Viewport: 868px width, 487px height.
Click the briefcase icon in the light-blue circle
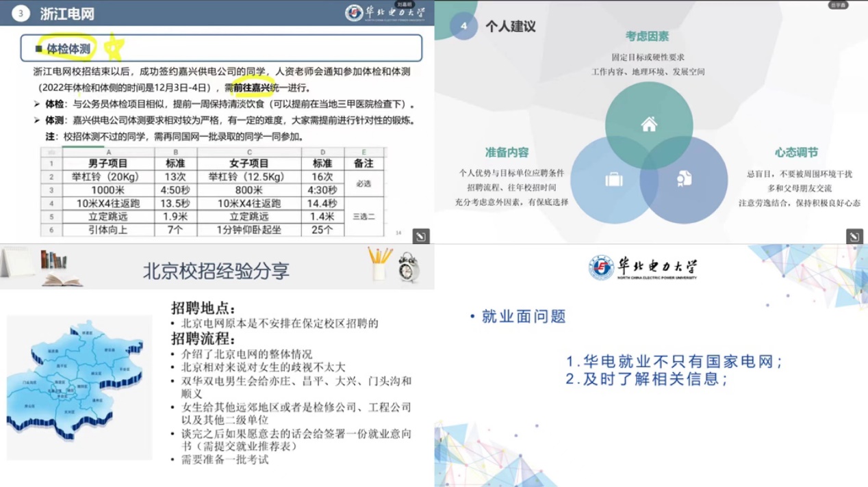coord(614,179)
